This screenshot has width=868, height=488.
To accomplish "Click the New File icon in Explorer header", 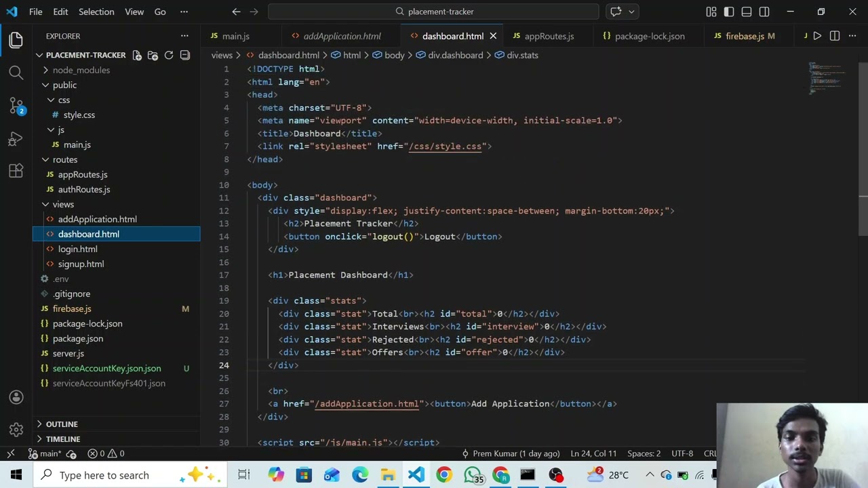I will click(136, 55).
